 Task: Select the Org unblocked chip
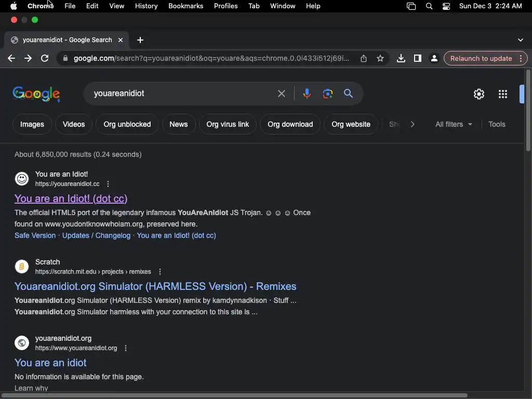click(x=127, y=124)
